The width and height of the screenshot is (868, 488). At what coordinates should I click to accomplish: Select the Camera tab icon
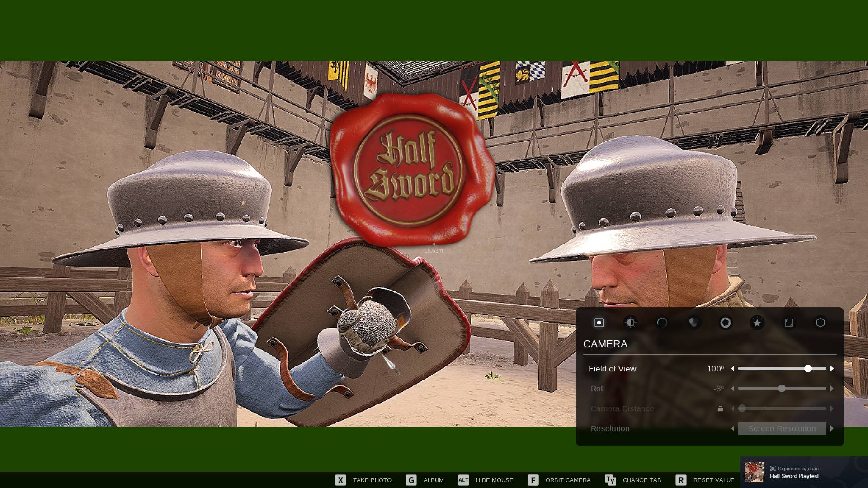pyautogui.click(x=599, y=323)
